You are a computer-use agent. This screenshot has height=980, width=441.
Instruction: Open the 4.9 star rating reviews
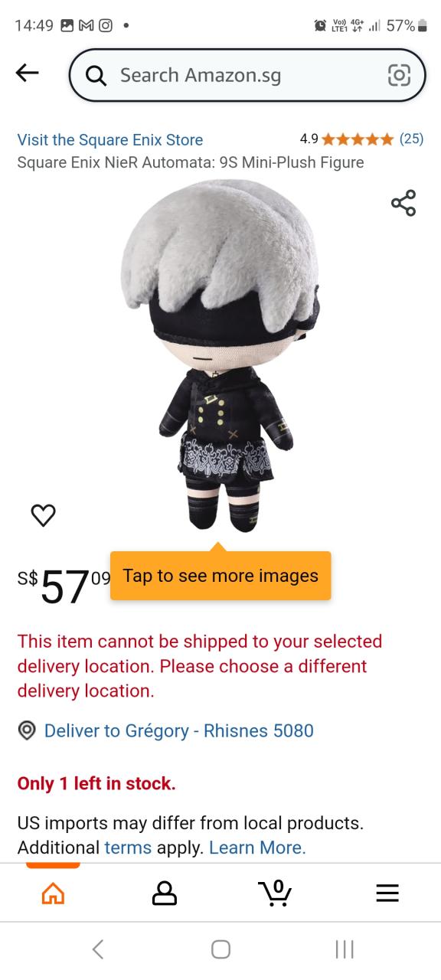pyautogui.click(x=361, y=139)
